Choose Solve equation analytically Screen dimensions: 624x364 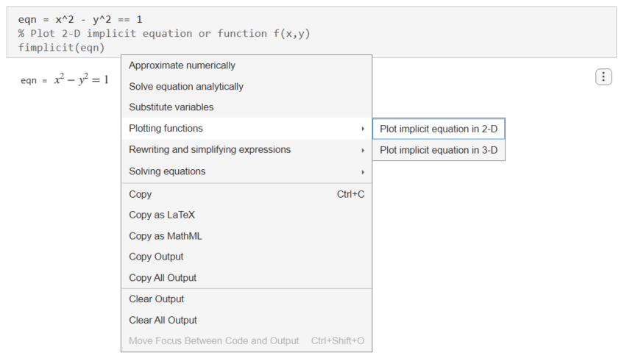(x=185, y=87)
